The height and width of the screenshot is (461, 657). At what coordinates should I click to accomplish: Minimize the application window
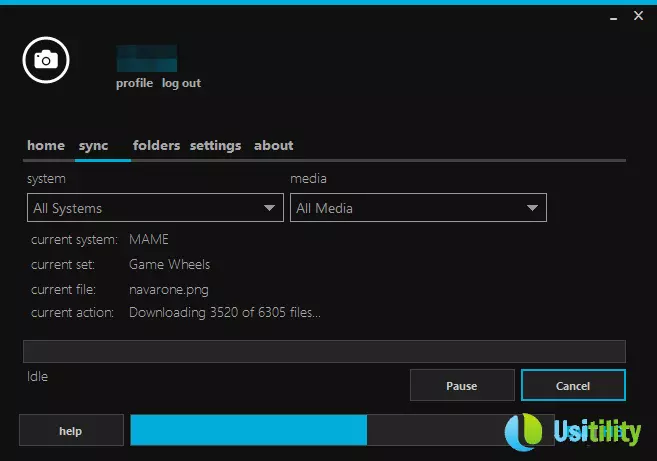coord(612,17)
